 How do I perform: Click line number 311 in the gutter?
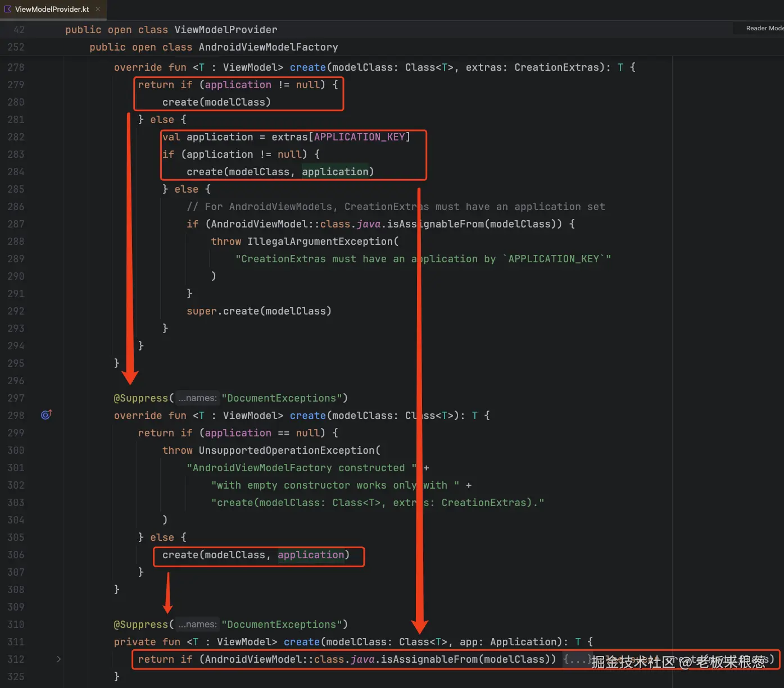coord(16,642)
